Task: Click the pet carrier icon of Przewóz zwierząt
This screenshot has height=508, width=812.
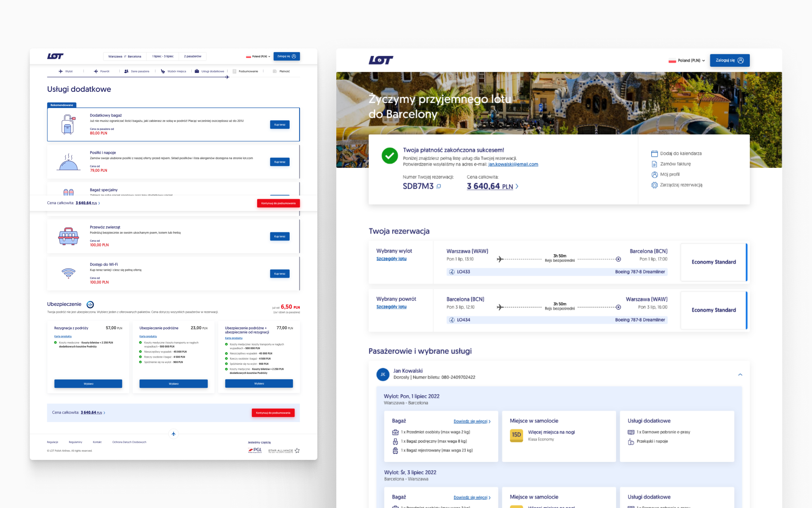Action: pyautogui.click(x=68, y=236)
